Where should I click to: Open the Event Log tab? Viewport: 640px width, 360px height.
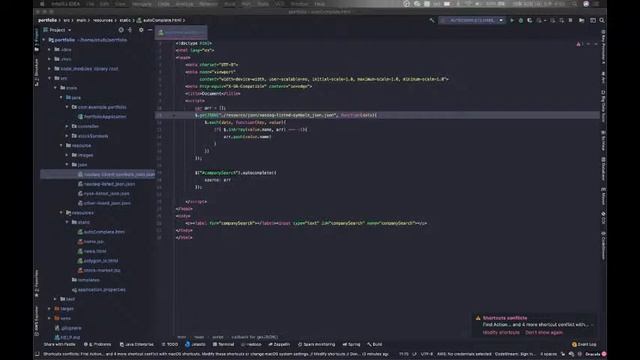coord(584,344)
